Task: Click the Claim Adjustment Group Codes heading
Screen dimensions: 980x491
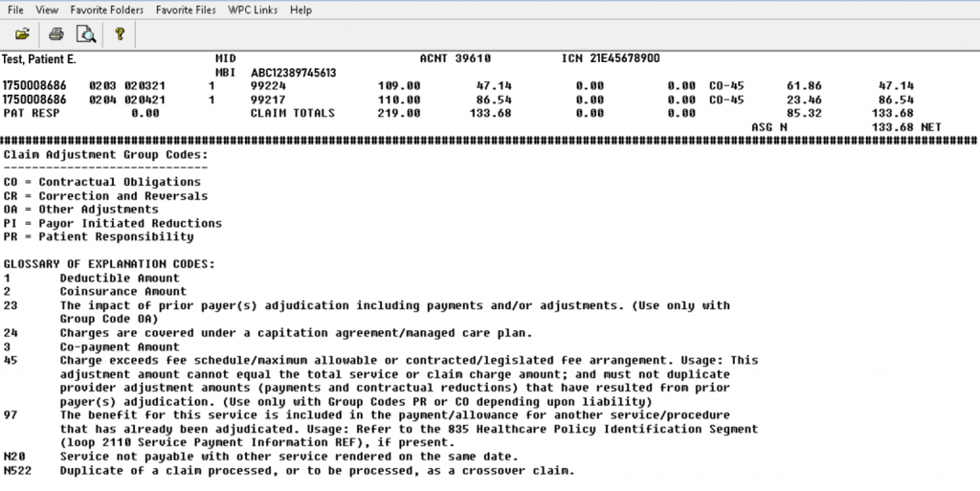Action: (x=105, y=154)
